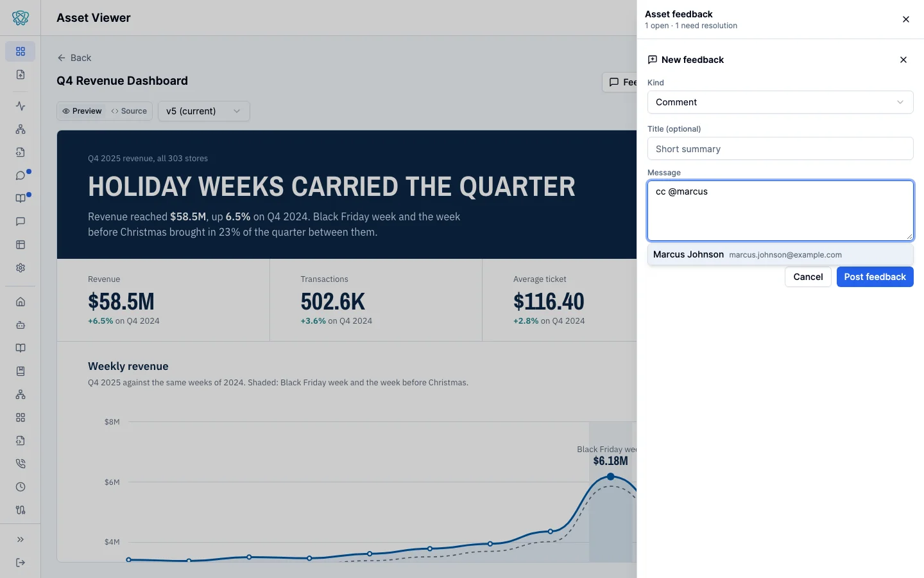Focus the Title short summary field
Image resolution: width=924 pixels, height=578 pixels.
[780, 148]
